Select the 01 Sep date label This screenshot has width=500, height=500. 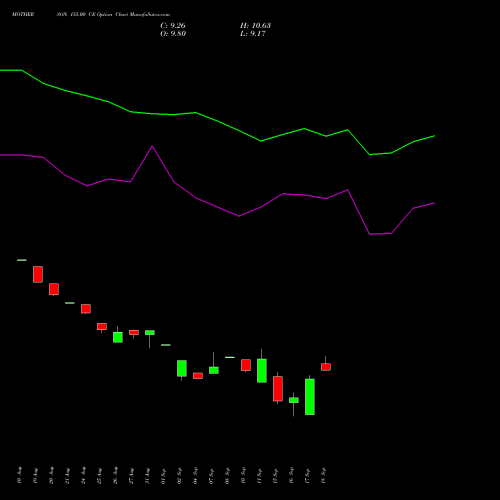(x=163, y=476)
